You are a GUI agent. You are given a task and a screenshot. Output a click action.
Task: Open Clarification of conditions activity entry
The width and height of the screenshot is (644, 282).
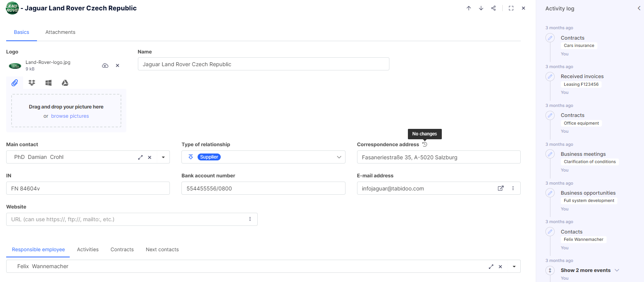[590, 162]
